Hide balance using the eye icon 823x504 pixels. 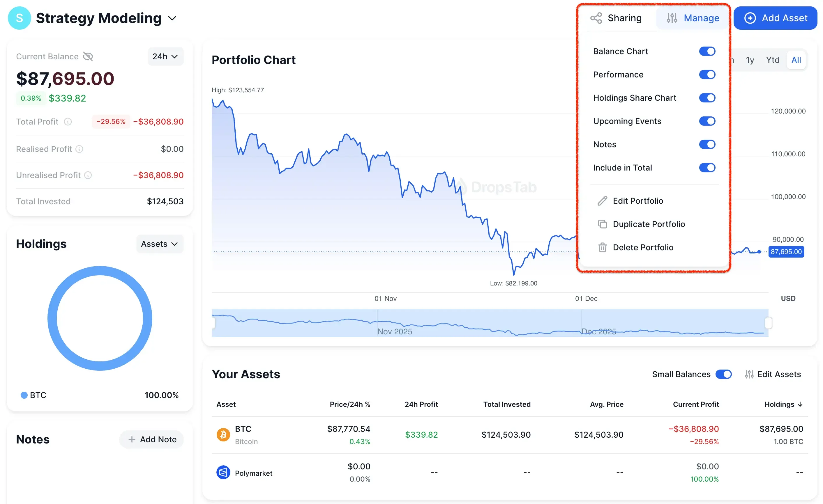tap(88, 56)
